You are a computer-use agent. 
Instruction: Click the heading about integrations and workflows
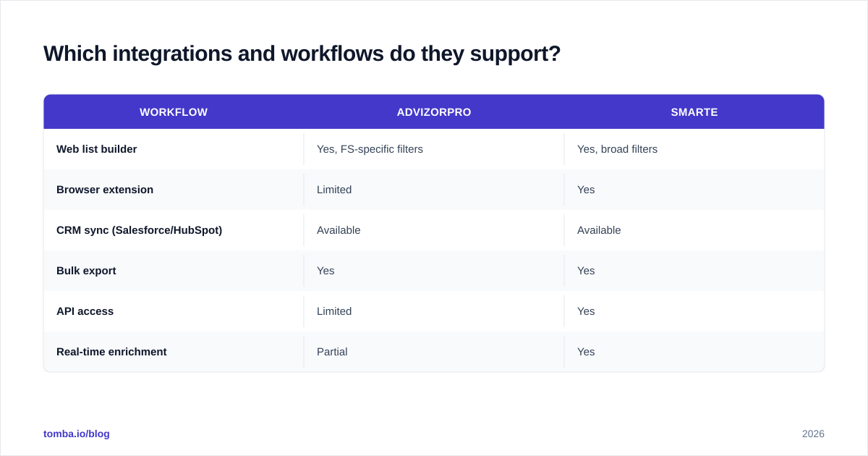[x=302, y=54]
